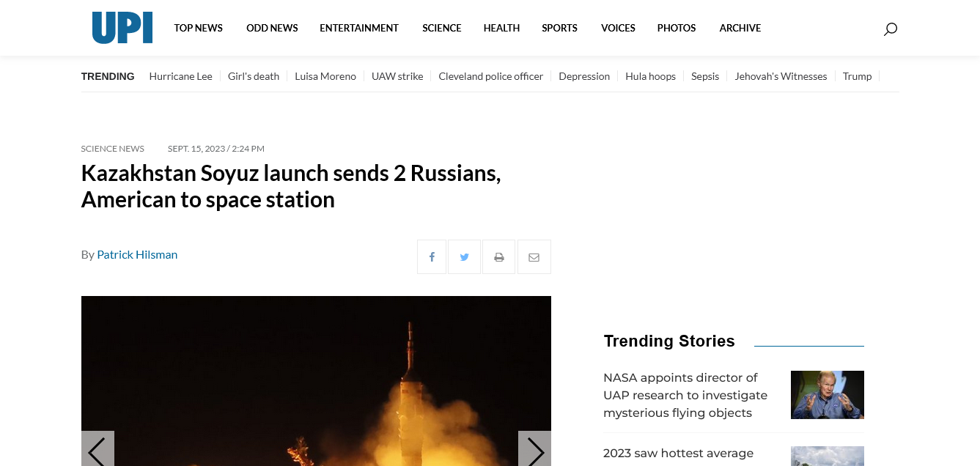Open trending topic Jehovah's Witnesses
The width and height of the screenshot is (980, 466).
(x=781, y=76)
